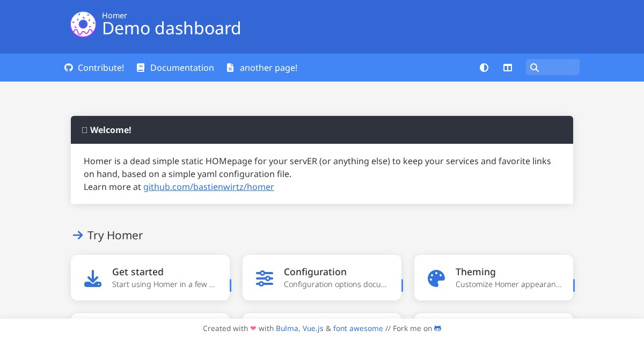
Task: Open the Documentation link
Action: tap(182, 68)
